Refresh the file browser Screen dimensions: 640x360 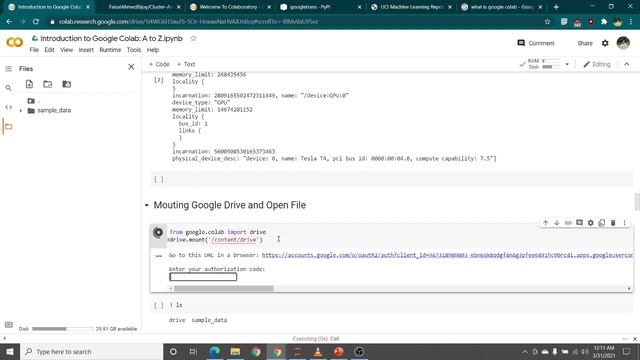[48, 84]
